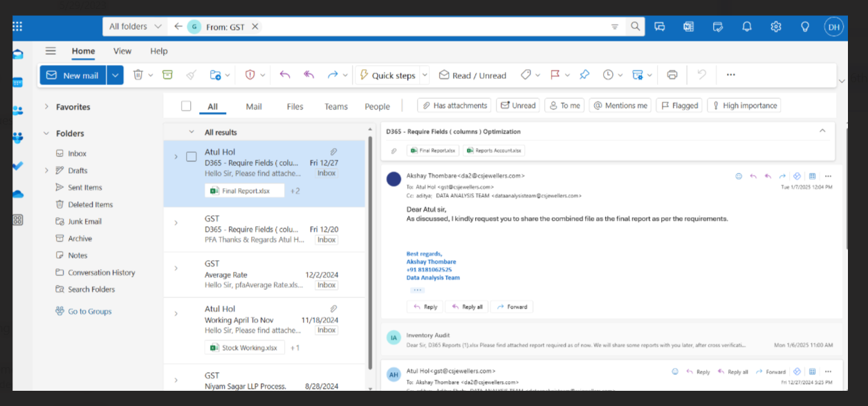Click the Forward arrow in the ribbon
This screenshot has height=406, width=868.
333,75
